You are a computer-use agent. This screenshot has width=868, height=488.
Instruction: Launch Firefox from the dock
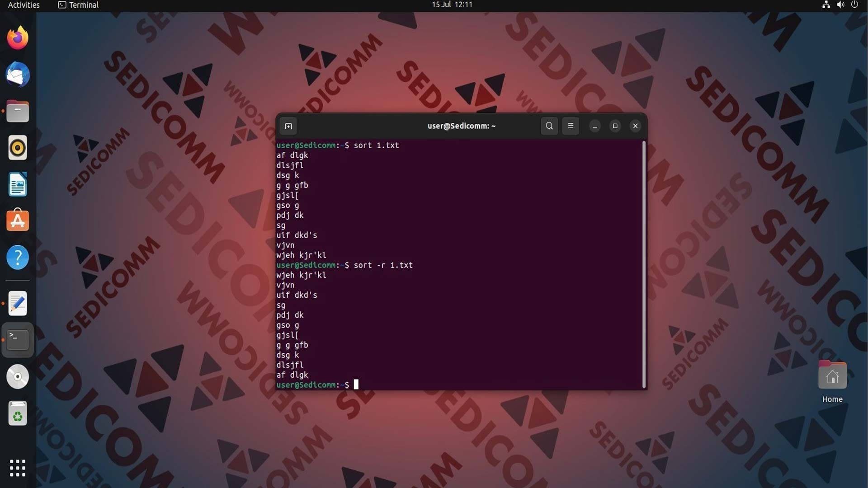tap(18, 38)
